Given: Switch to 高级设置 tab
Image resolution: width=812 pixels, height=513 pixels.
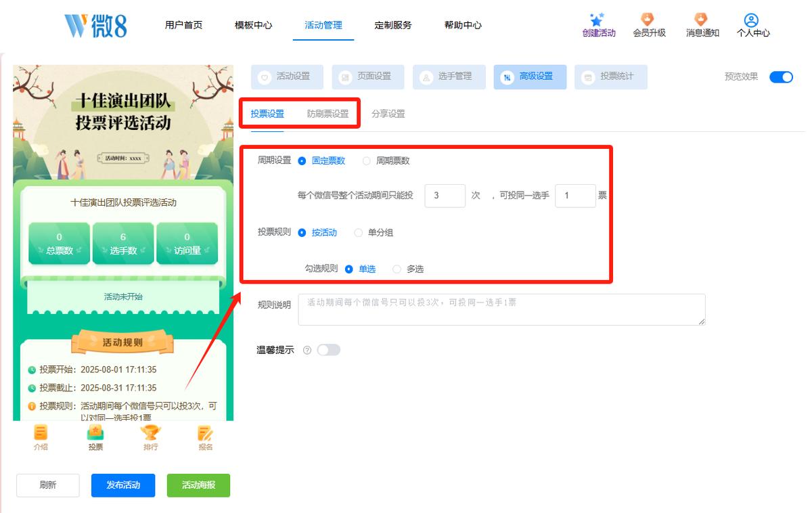Looking at the screenshot, I should click(x=530, y=77).
